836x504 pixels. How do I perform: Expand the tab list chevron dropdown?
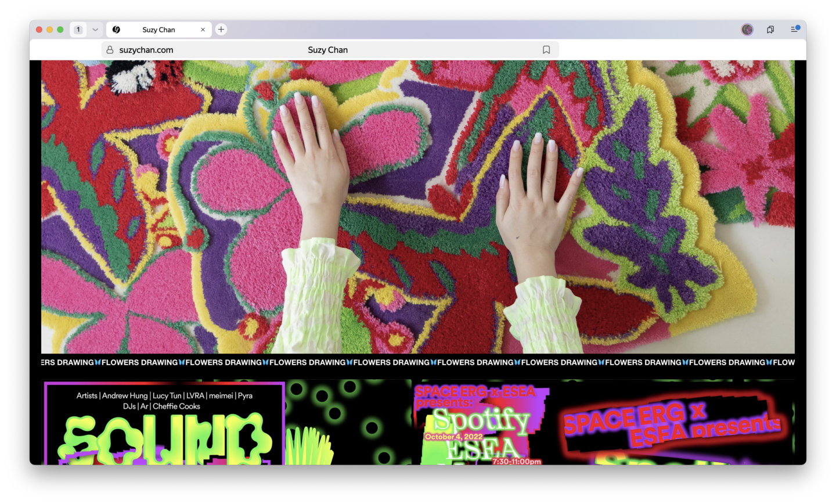(95, 30)
